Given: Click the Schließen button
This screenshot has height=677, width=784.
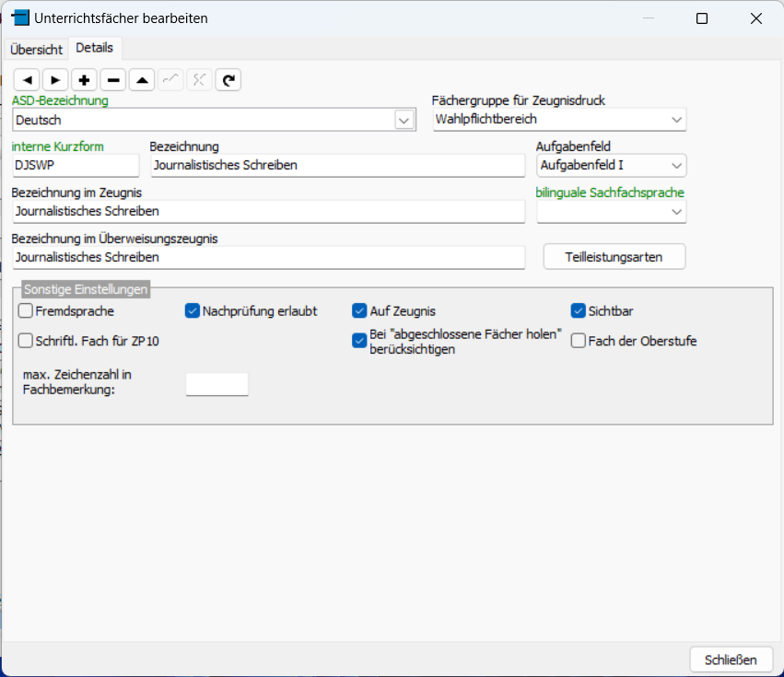Looking at the screenshot, I should click(731, 660).
